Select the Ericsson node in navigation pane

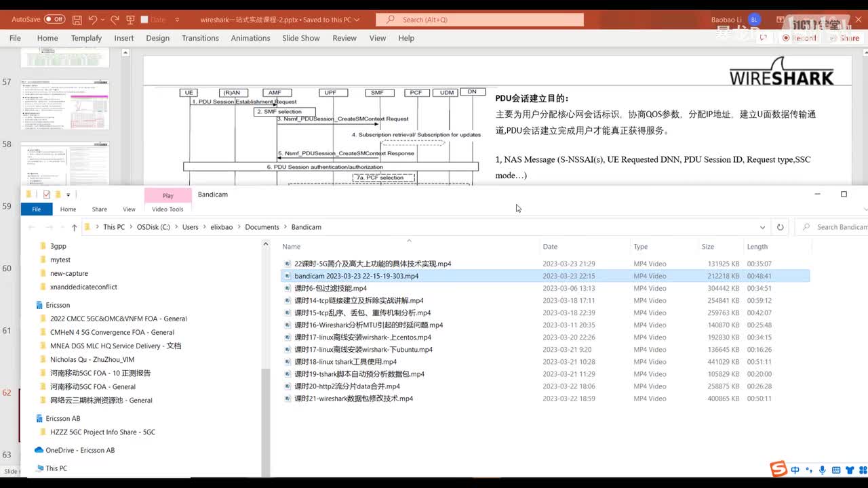[x=58, y=305]
